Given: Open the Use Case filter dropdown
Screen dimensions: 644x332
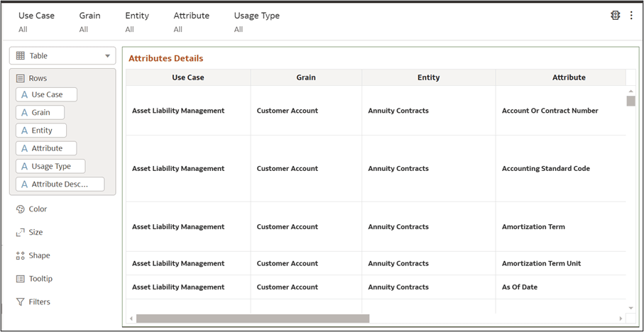Looking at the screenshot, I should click(36, 22).
